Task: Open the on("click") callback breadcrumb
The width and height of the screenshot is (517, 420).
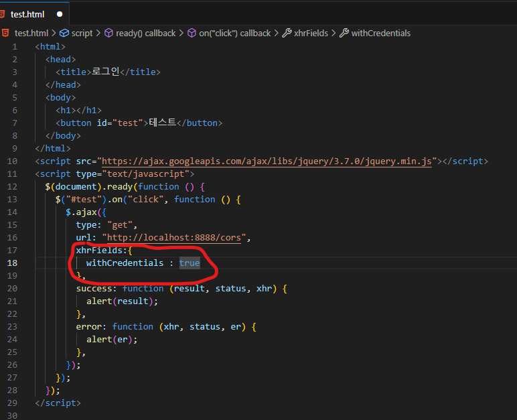Action: point(235,33)
